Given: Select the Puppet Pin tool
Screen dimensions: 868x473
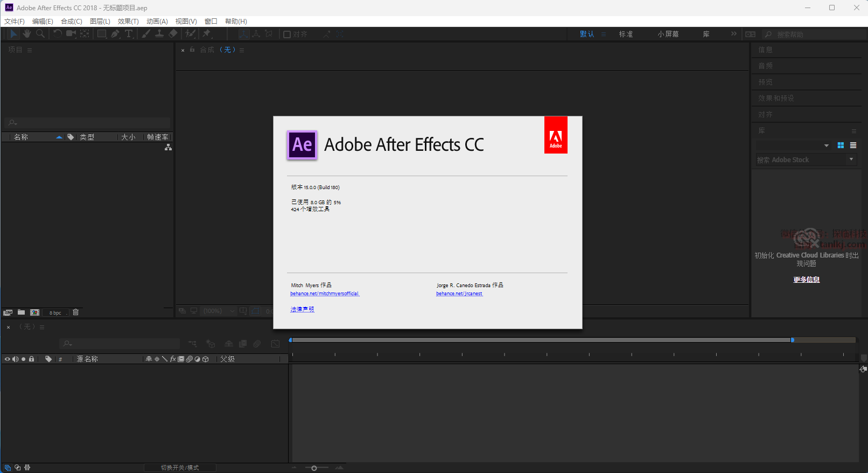Looking at the screenshot, I should point(206,34).
